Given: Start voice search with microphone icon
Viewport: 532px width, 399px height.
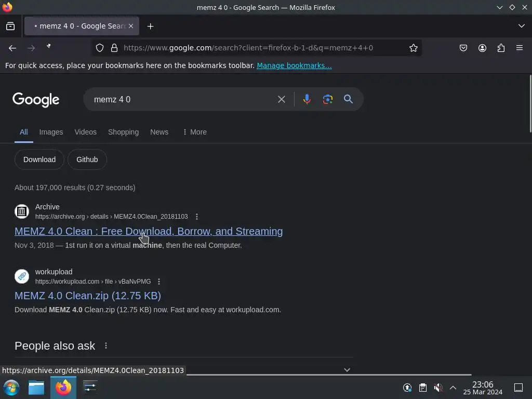Looking at the screenshot, I should point(307,99).
